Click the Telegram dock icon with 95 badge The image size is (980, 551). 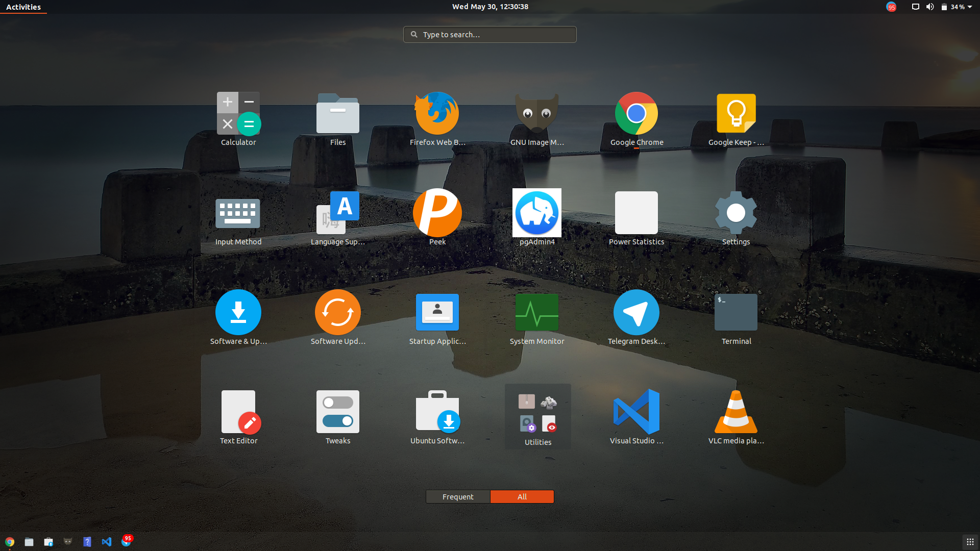(127, 541)
